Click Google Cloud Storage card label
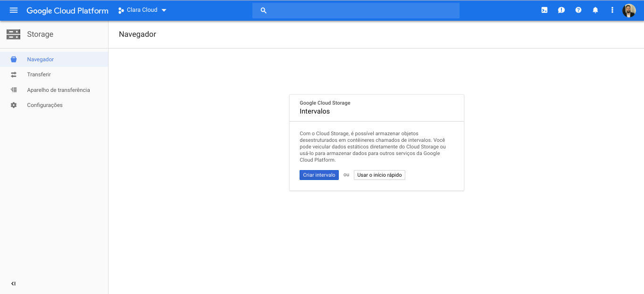The width and height of the screenshot is (644, 294). [x=325, y=103]
